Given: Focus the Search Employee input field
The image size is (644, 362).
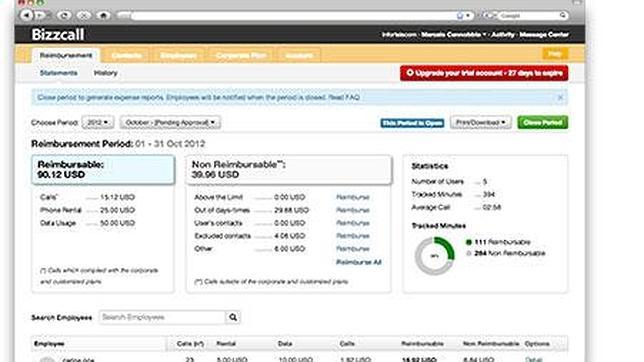Looking at the screenshot, I should (x=162, y=317).
